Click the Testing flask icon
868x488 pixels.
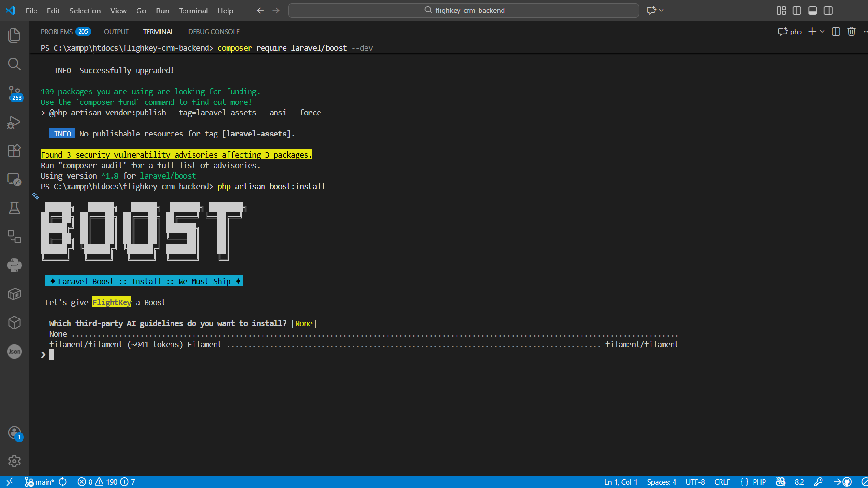pos(14,208)
